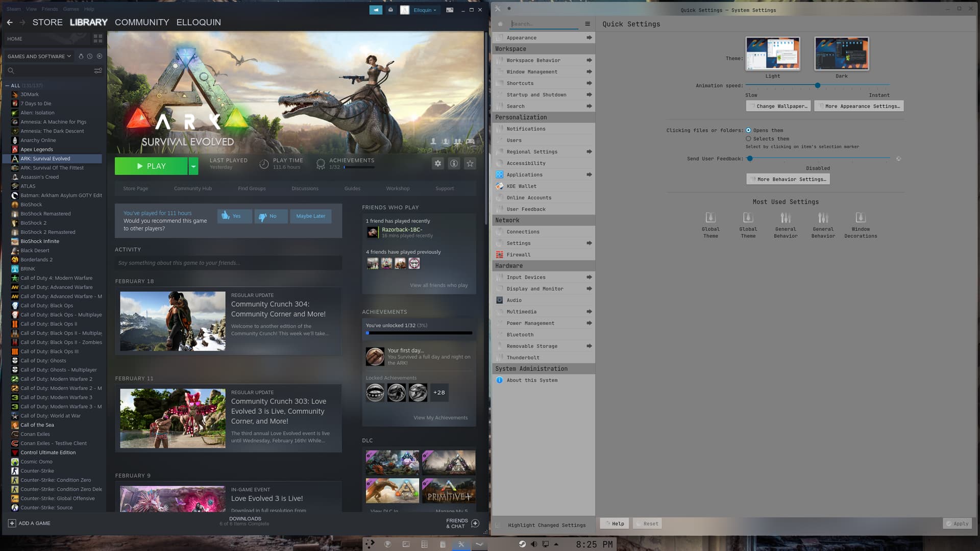
Task: Select 'Selects them' radio option
Action: click(748, 139)
